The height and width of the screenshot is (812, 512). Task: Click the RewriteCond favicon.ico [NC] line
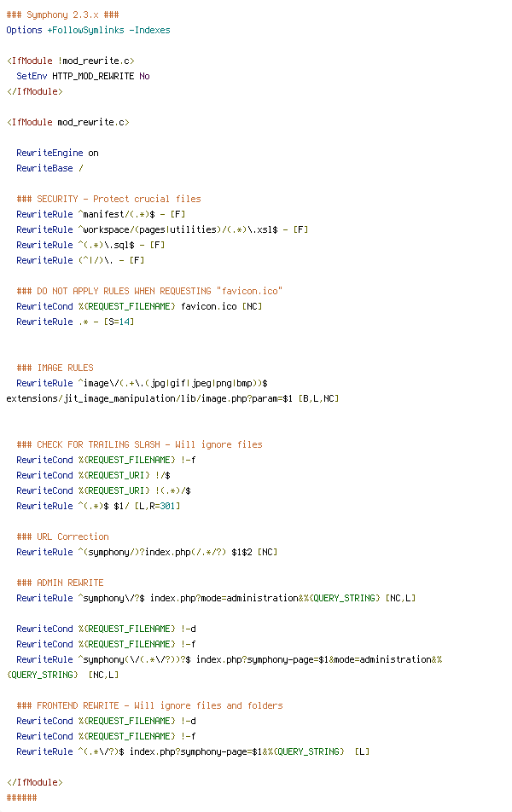click(139, 306)
